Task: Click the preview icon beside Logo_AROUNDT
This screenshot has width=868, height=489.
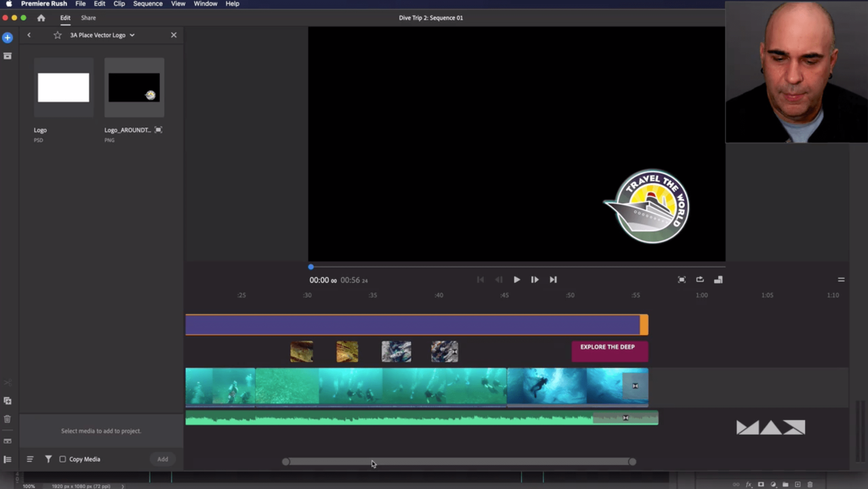Action: pyautogui.click(x=158, y=130)
